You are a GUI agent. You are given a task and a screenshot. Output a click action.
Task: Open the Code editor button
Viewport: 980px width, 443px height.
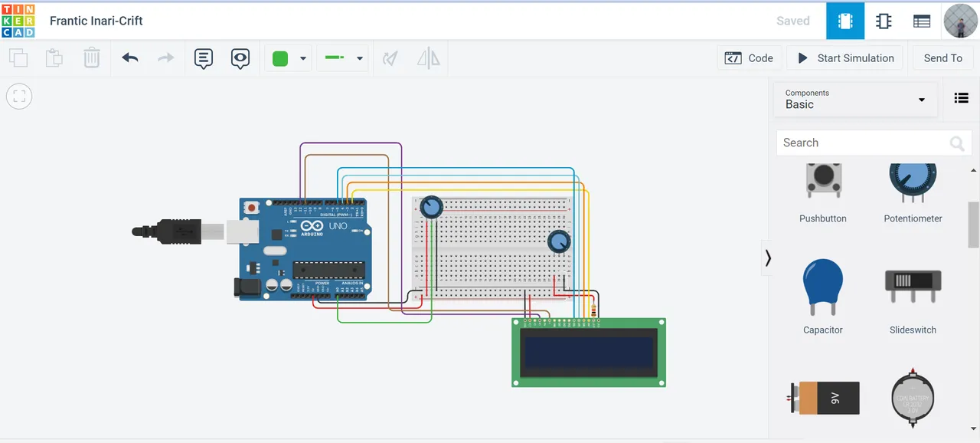click(750, 58)
